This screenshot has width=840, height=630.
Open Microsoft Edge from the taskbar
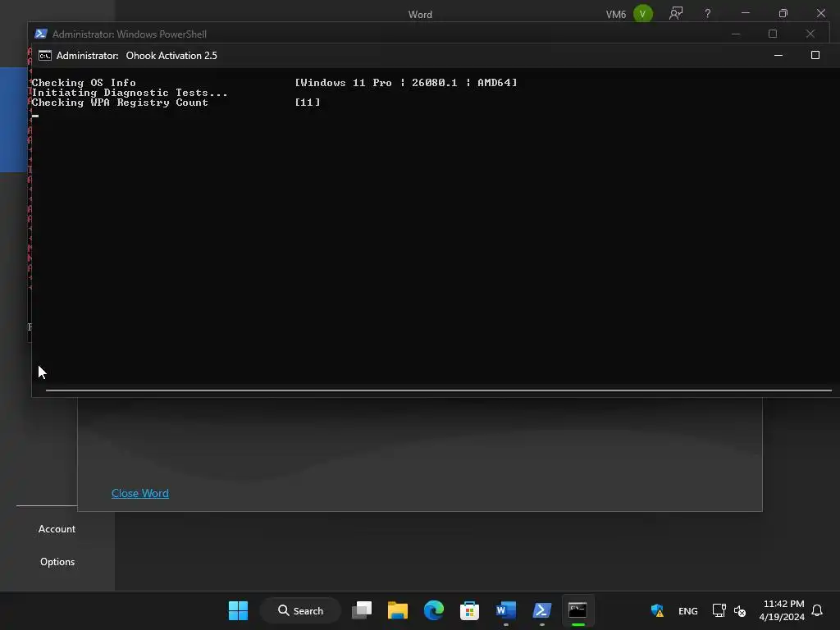coord(433,610)
